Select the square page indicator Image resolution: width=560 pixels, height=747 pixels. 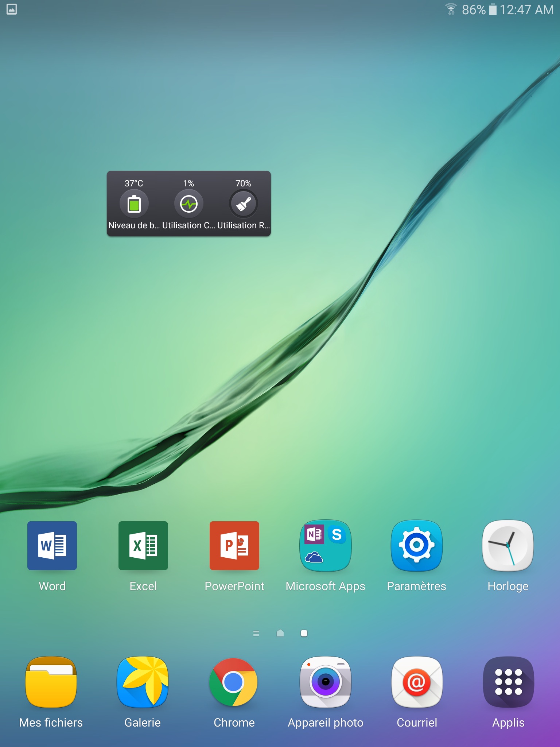(304, 633)
